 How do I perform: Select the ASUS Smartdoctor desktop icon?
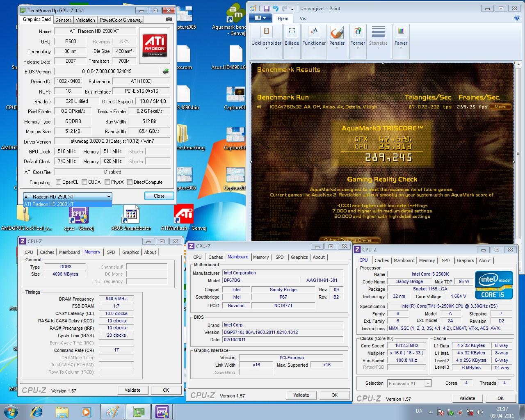click(x=131, y=218)
